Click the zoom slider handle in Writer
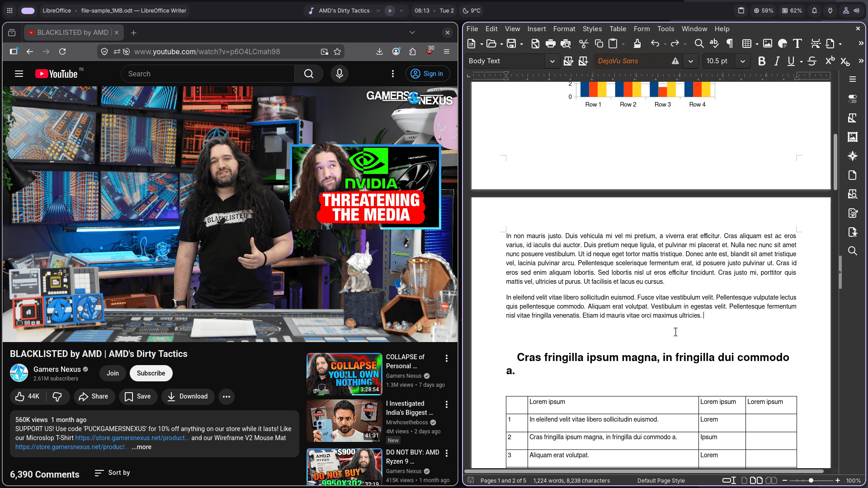 [811, 480]
